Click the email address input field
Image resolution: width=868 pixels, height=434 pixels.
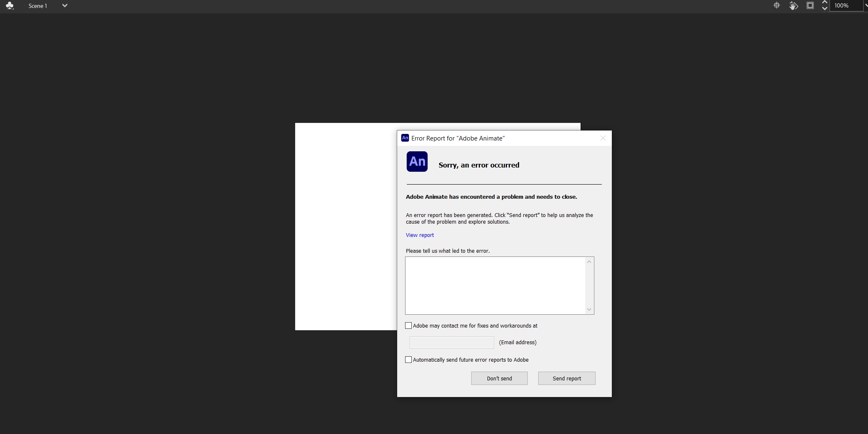(451, 342)
